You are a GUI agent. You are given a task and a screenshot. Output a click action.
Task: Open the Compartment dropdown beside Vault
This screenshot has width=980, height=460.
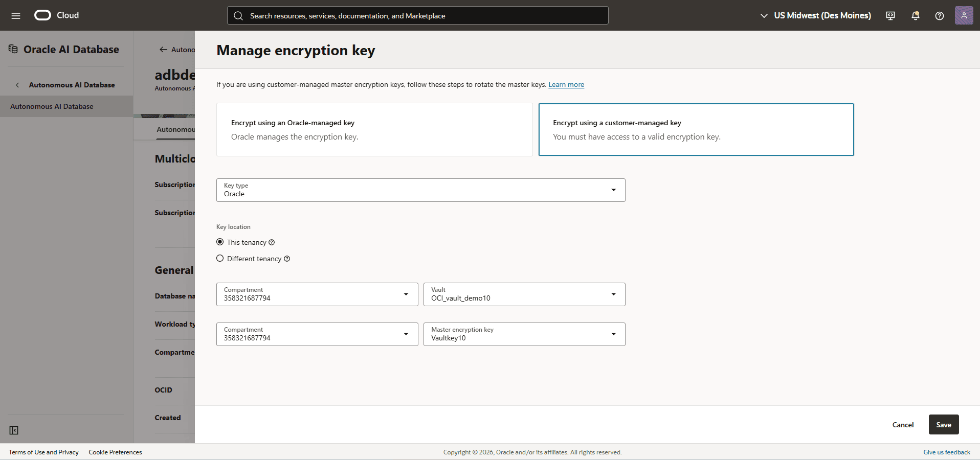tap(317, 294)
